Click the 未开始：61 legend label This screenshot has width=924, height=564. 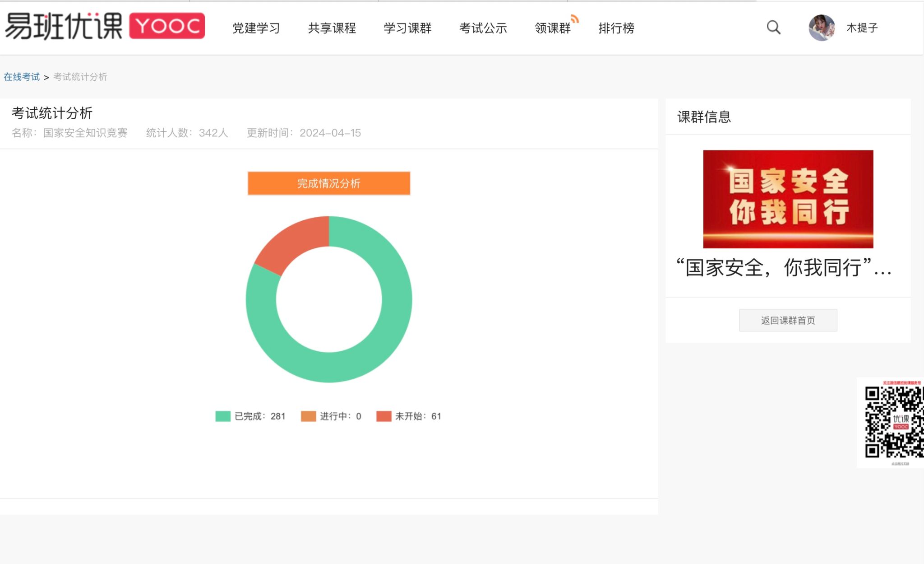[418, 416]
